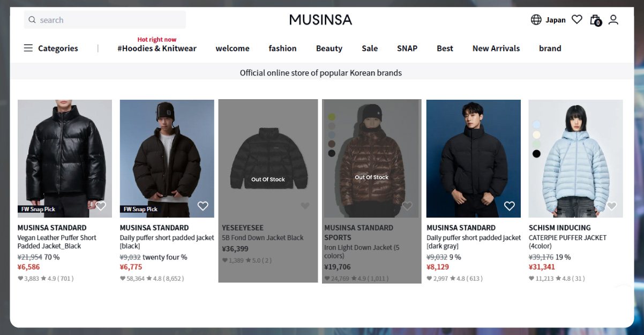Expand the Japan region selector
Screen dimensions: 644x335
(556, 20)
